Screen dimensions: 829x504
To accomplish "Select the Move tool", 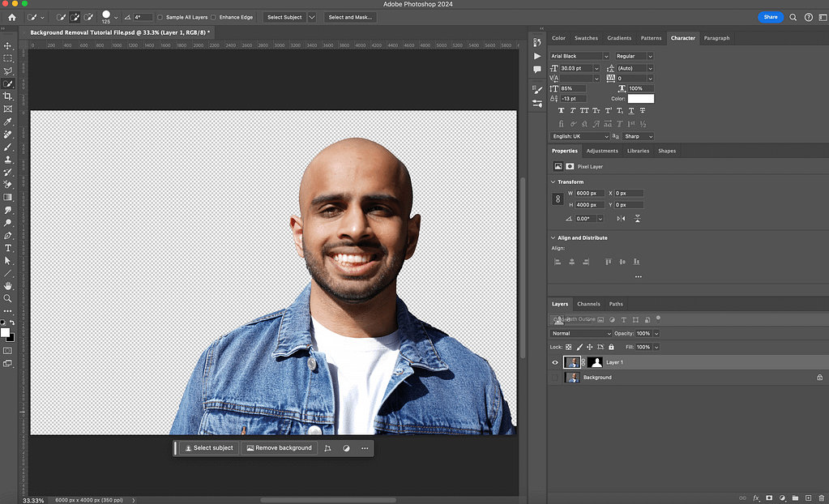I will click(x=8, y=46).
